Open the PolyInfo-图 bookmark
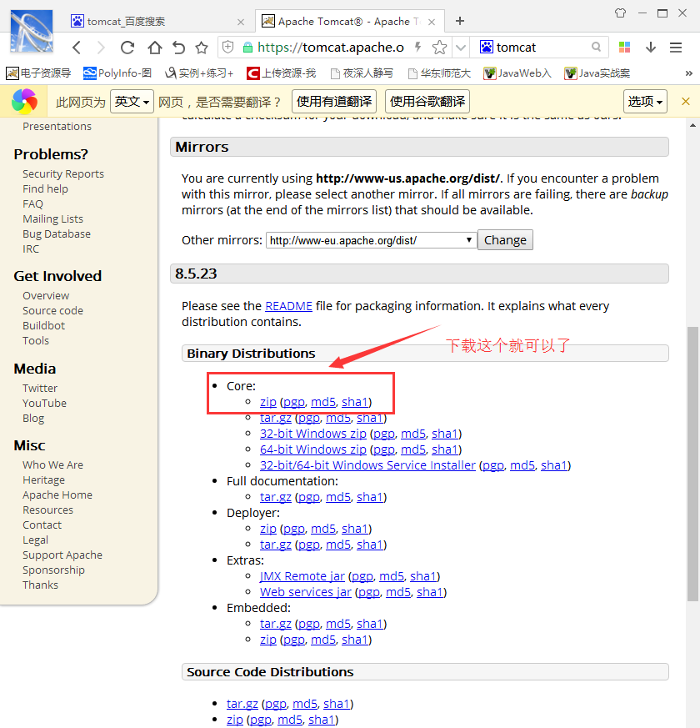The width and height of the screenshot is (700, 728). (x=117, y=73)
